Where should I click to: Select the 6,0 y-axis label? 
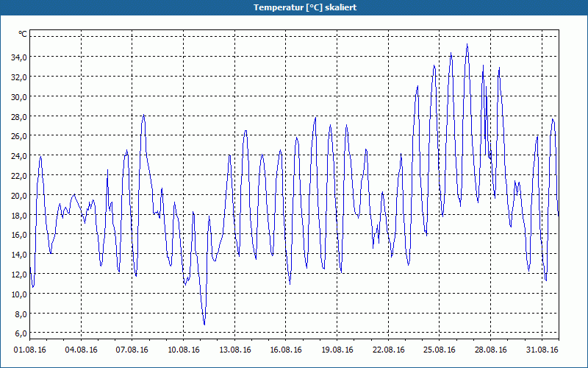pyautogui.click(x=21, y=333)
